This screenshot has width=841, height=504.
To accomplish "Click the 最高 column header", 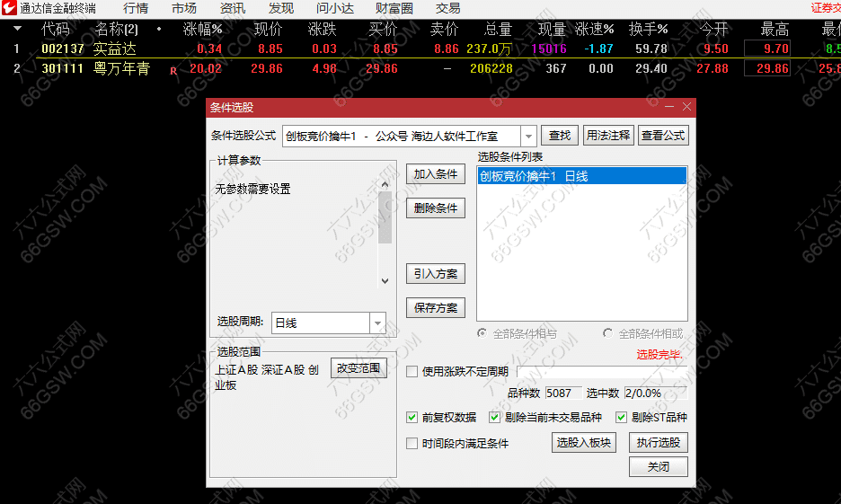I will (x=775, y=29).
